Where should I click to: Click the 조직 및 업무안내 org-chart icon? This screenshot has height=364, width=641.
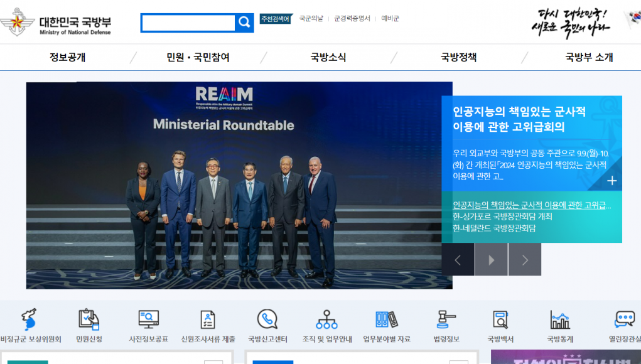pos(326,319)
